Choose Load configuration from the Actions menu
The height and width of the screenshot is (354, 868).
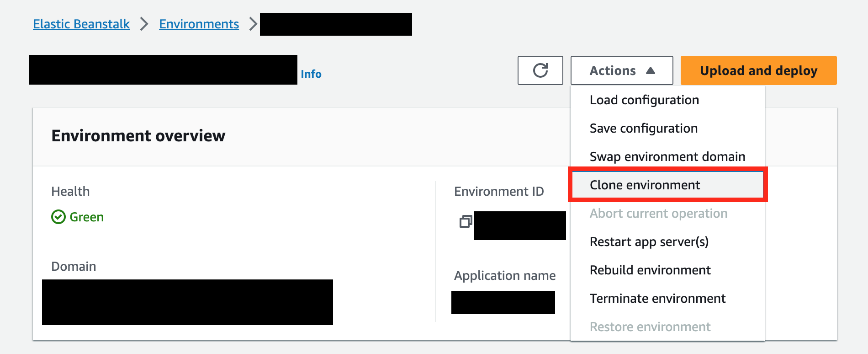coord(644,100)
